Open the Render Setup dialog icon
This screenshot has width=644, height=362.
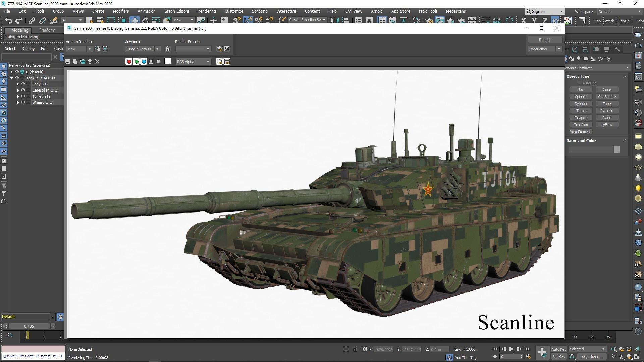tap(219, 49)
